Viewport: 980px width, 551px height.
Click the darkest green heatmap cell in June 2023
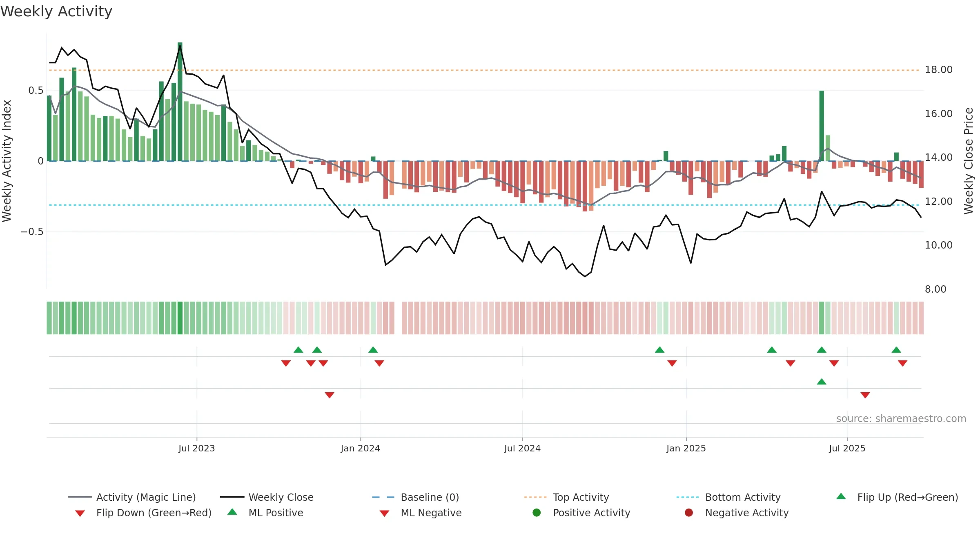180,318
